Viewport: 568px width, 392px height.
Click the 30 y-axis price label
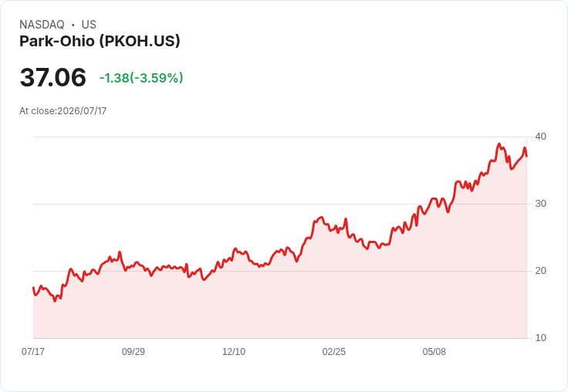click(540, 204)
